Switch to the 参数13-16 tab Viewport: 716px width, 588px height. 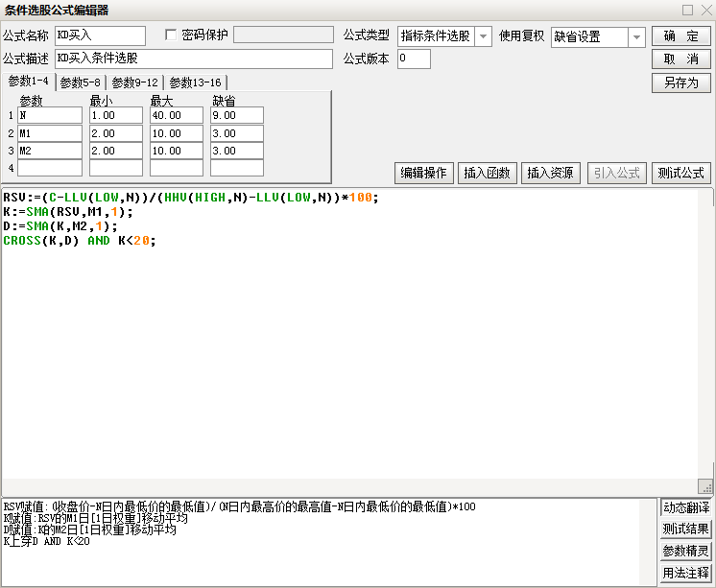(196, 82)
